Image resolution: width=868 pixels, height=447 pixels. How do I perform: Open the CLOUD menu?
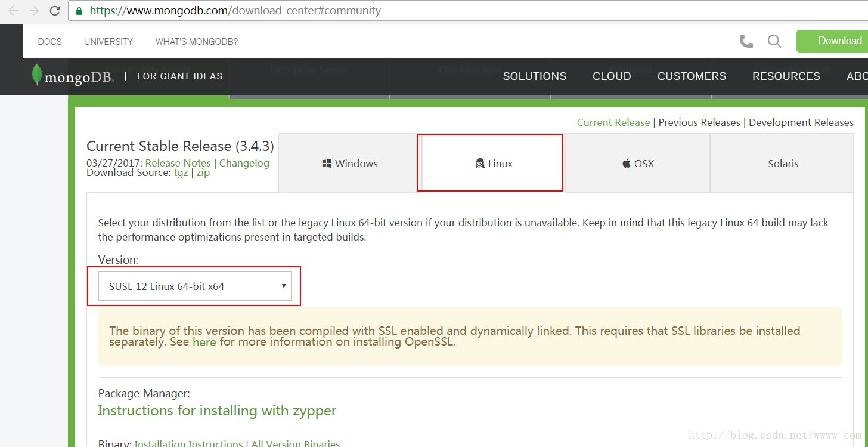pos(612,76)
